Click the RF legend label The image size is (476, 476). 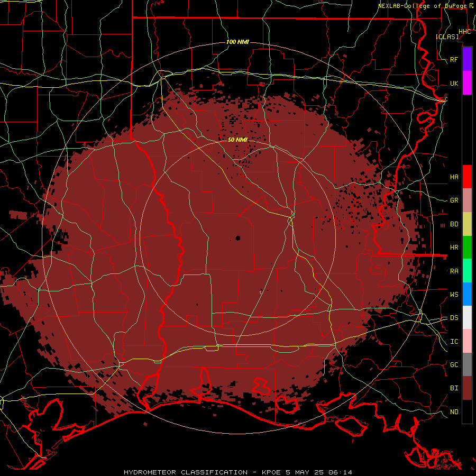[x=454, y=59]
